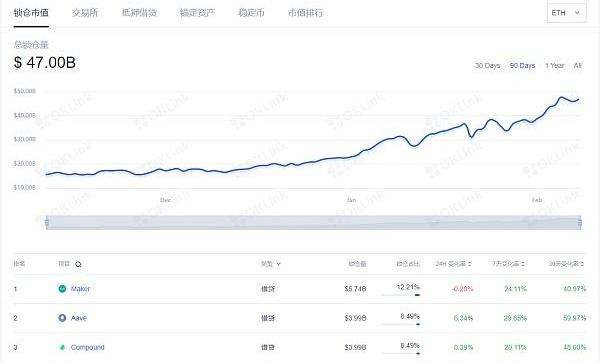
Task: Click the Compound project logo icon
Action: [x=62, y=347]
